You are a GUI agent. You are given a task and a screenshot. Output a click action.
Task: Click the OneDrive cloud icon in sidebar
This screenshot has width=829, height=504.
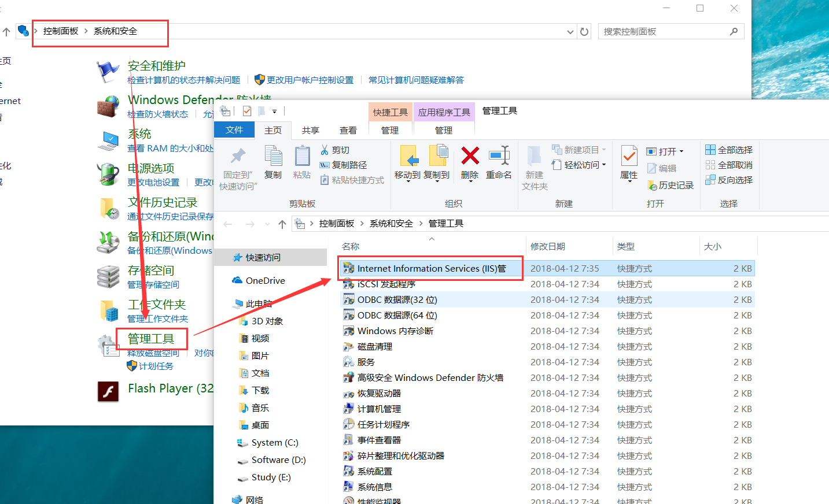[237, 280]
